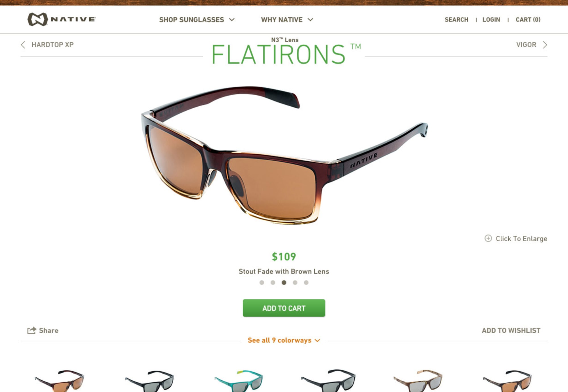The height and width of the screenshot is (392, 568).
Task: Select the first image carousel dot
Action: click(x=262, y=283)
